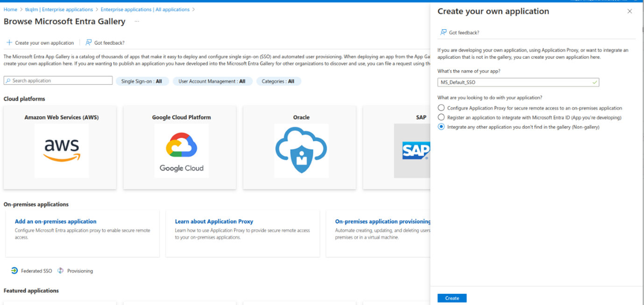Click the Federated SSO legend icon
Image resolution: width=644 pixels, height=305 pixels.
[14, 270]
